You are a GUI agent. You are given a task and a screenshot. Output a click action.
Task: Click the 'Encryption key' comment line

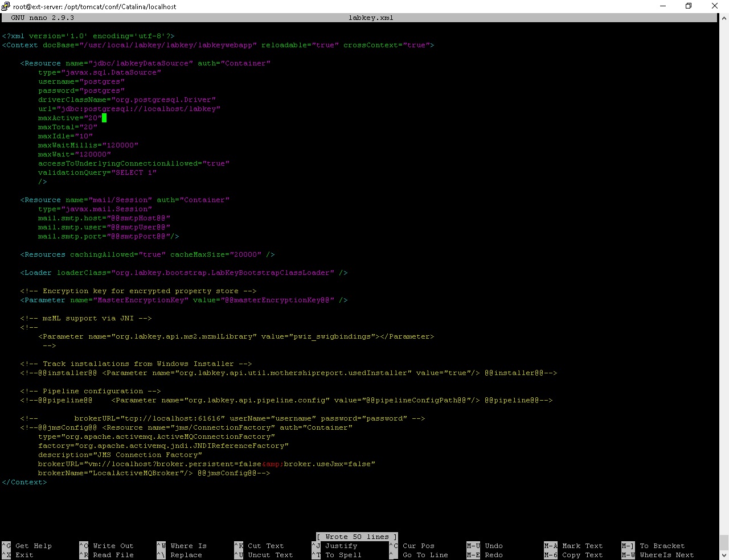click(x=138, y=291)
